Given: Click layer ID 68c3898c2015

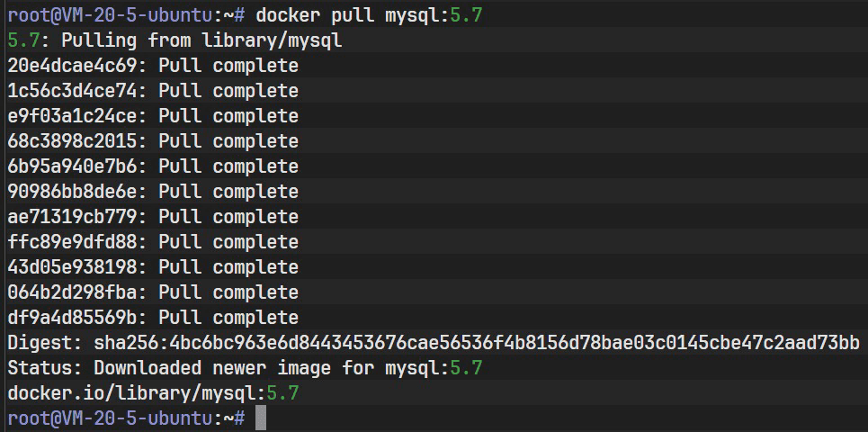Looking at the screenshot, I should (x=77, y=141).
